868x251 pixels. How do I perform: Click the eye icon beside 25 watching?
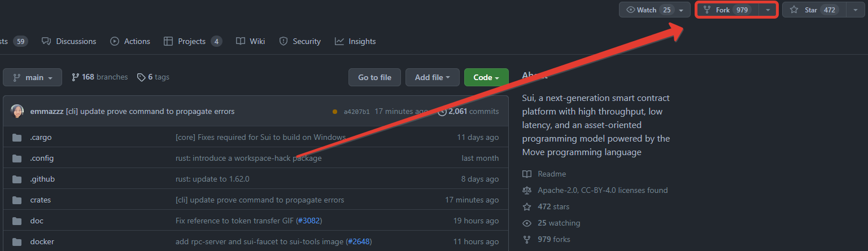[527, 223]
